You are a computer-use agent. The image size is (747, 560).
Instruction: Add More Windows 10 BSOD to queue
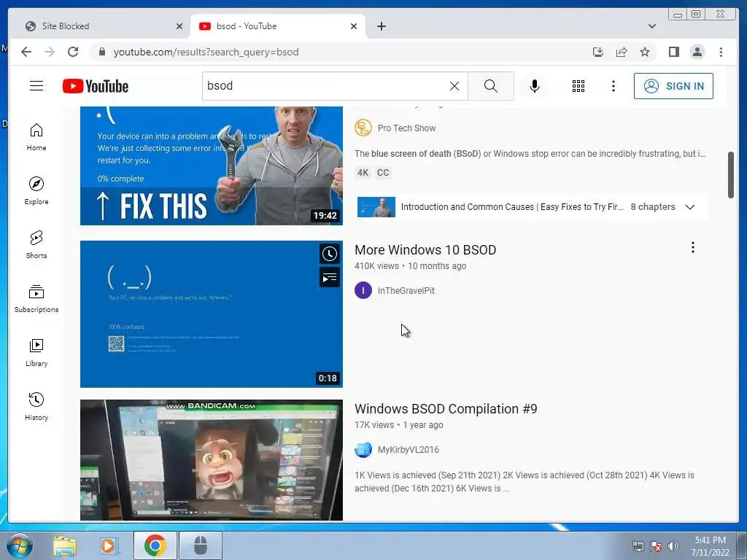(x=329, y=278)
